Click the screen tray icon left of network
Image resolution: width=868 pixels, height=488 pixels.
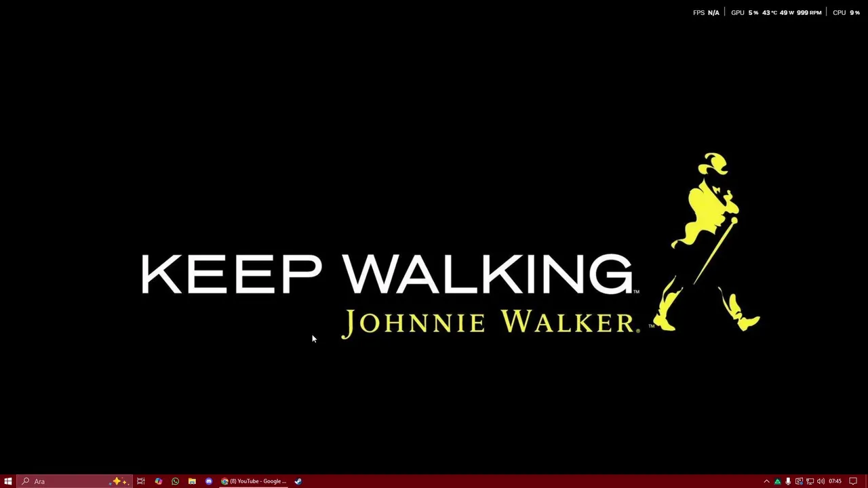click(799, 481)
